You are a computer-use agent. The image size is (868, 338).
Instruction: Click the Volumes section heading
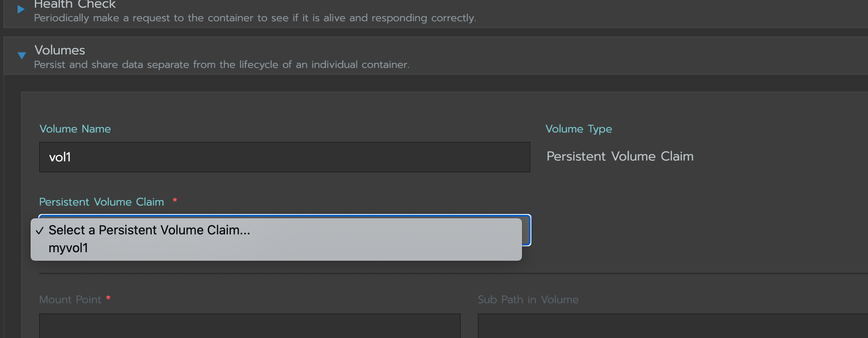pos(60,50)
